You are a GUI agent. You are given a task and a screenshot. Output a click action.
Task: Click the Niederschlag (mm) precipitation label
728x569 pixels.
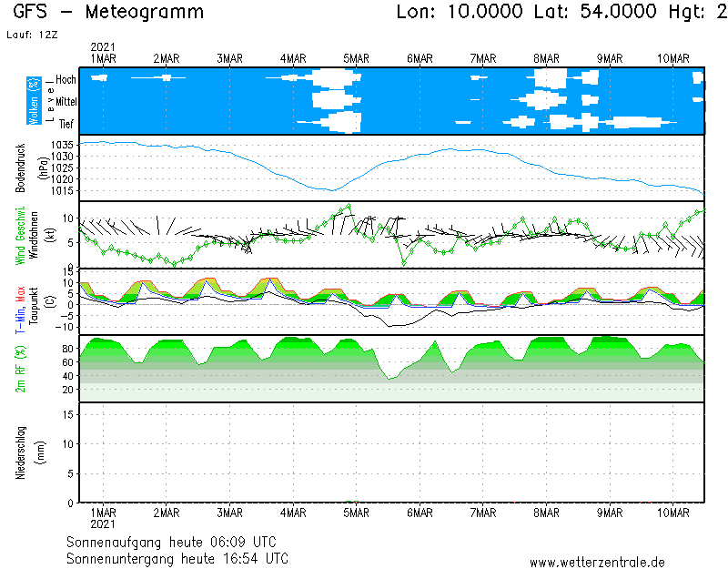point(20,452)
